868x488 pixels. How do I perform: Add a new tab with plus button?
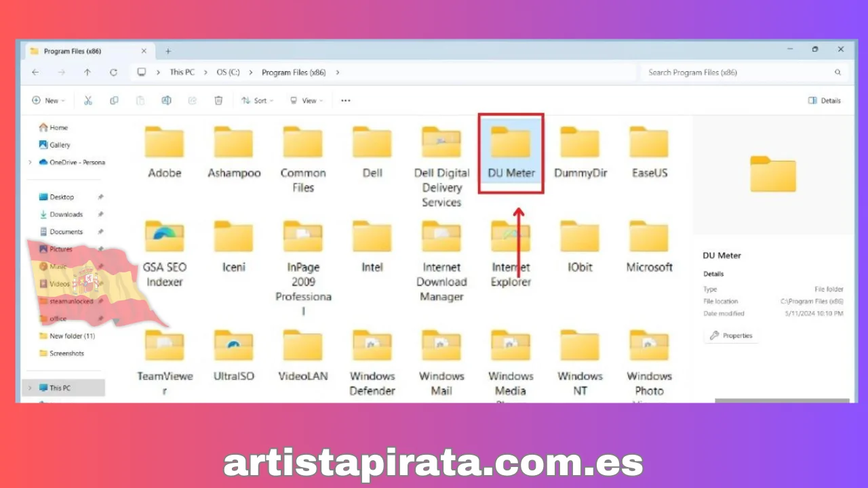(x=168, y=51)
